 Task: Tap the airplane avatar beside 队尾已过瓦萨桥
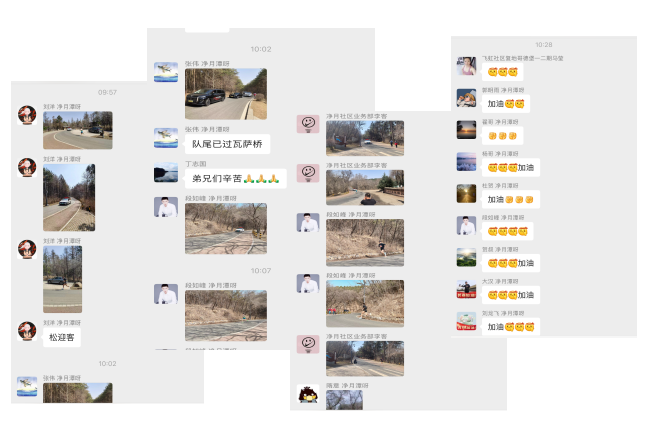[x=166, y=138]
